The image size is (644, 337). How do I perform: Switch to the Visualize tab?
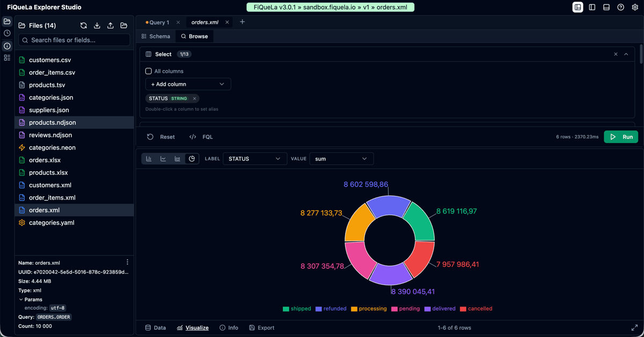click(193, 328)
